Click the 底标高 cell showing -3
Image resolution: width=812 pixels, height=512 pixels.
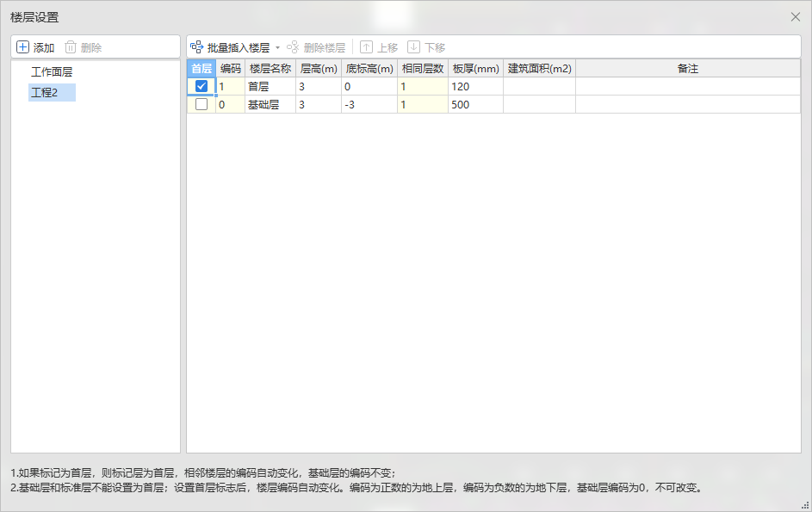(369, 104)
